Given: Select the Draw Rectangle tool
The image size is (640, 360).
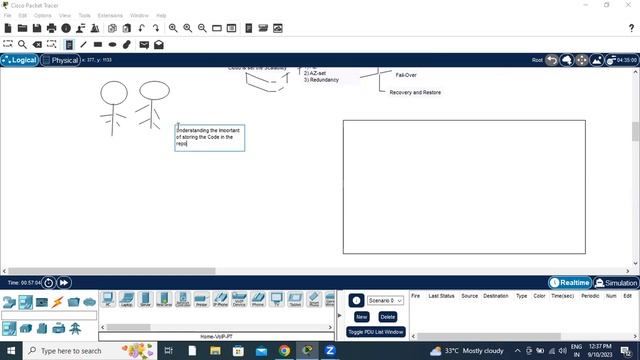Looking at the screenshot, I should pos(98,44).
